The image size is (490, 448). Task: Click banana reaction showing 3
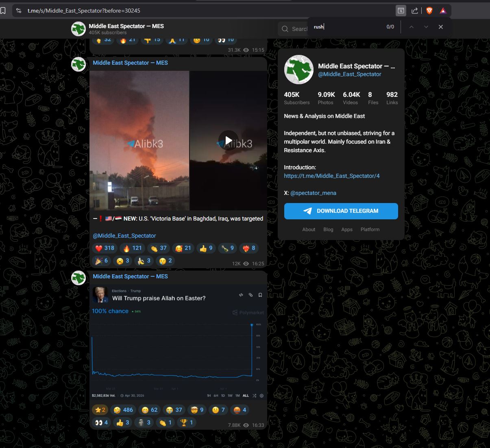[144, 261]
